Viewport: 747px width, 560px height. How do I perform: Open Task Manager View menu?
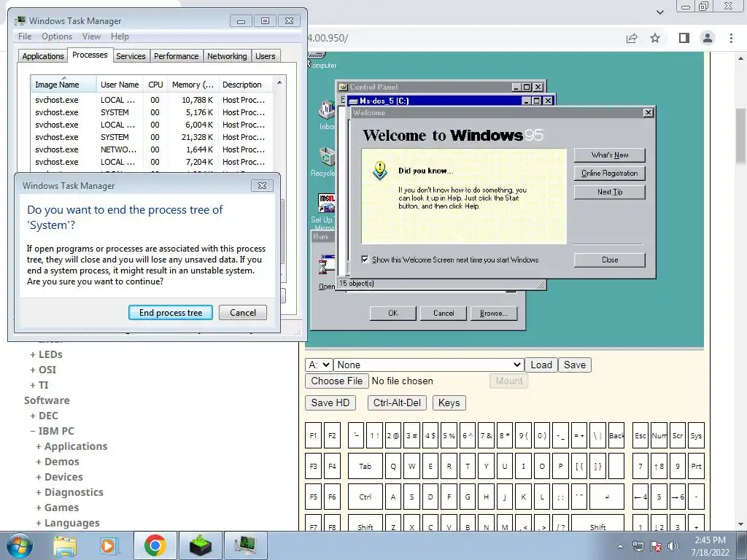point(91,36)
